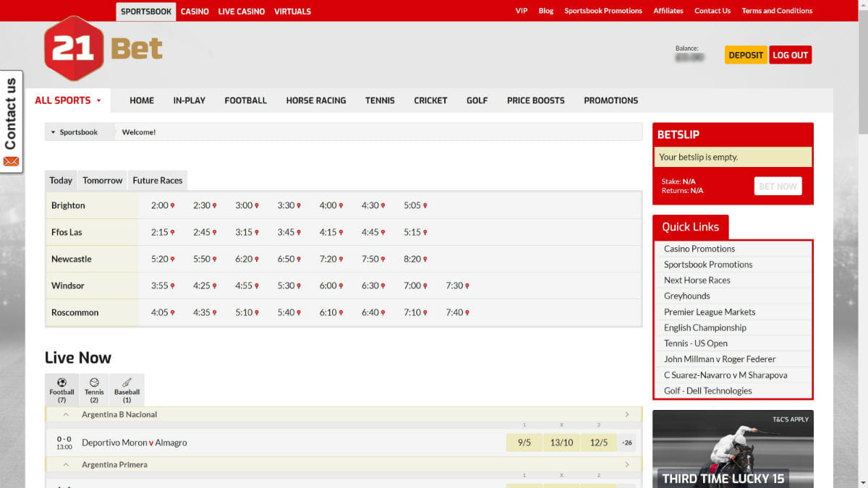Viewport: 868px width, 488px height.
Task: Open the Deportivo Moron v Almagro match
Action: [x=135, y=442]
